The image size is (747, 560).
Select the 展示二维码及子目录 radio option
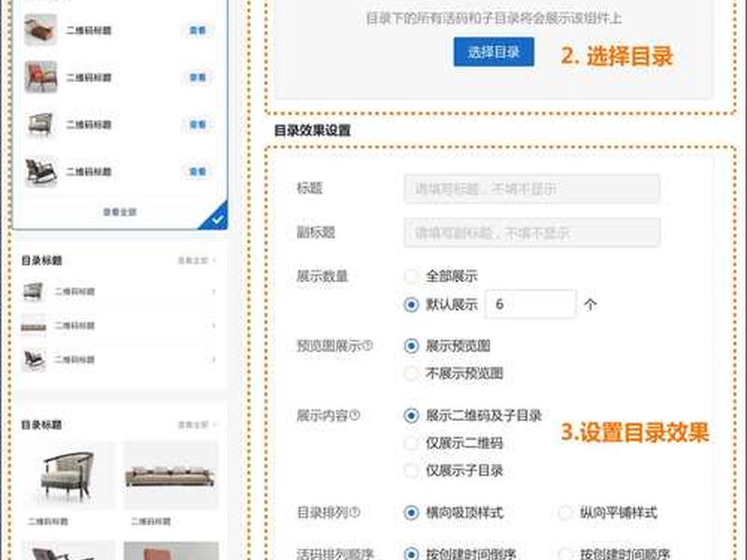(411, 415)
